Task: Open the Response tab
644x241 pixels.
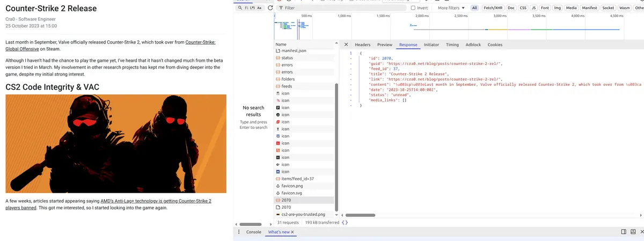Action: [408, 45]
